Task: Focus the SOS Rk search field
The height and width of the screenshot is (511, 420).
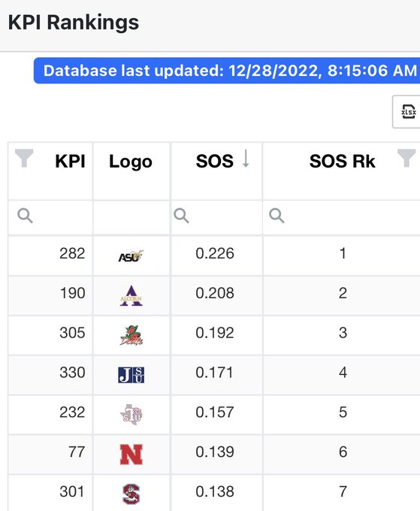Action: point(341,217)
